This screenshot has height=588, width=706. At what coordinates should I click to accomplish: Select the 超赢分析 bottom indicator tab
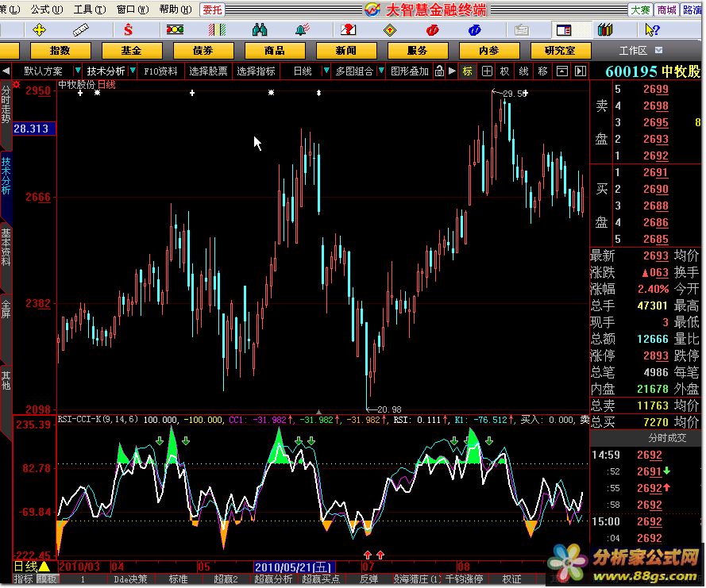point(273,579)
